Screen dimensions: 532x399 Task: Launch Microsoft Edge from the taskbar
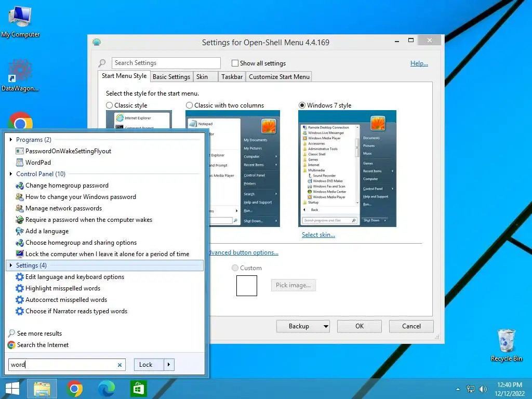coord(106,389)
